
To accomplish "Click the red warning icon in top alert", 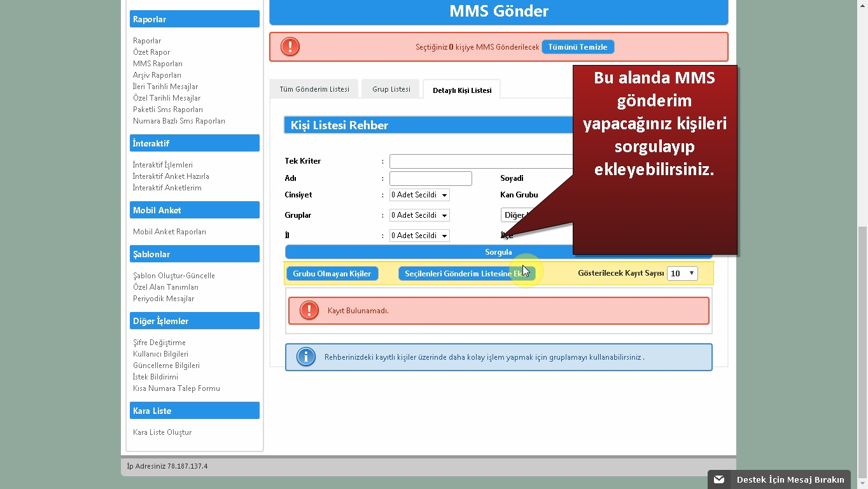I will [x=290, y=46].
